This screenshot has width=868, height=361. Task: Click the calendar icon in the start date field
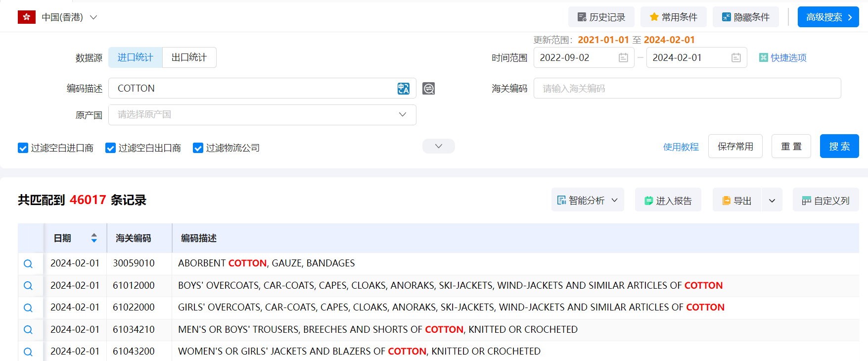point(623,58)
